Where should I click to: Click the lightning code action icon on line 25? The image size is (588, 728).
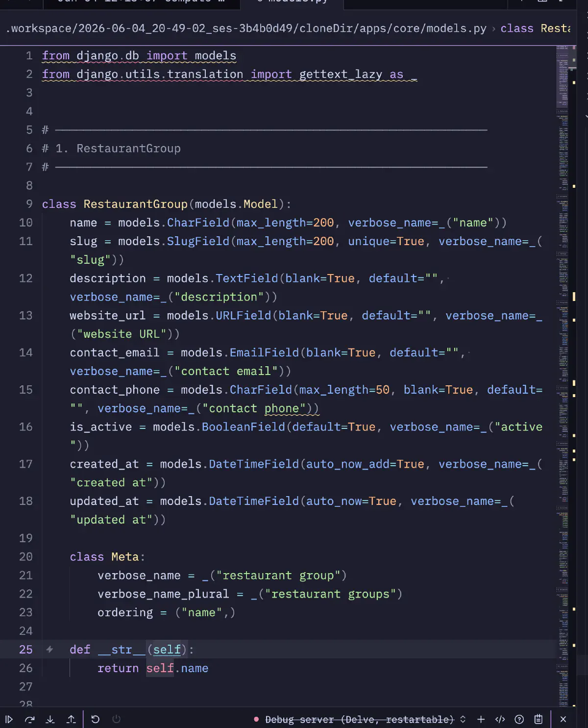(49, 650)
